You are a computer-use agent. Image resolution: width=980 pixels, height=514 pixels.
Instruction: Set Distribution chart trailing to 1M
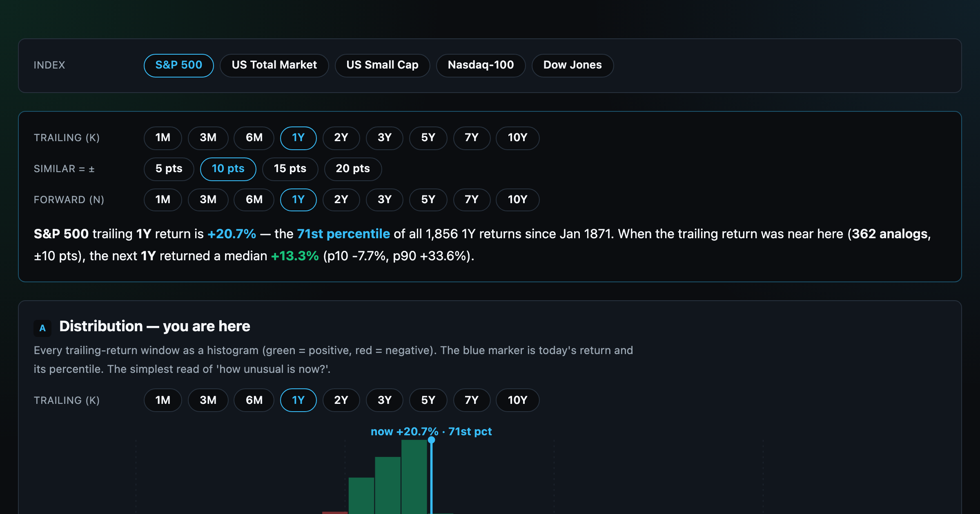[x=163, y=400]
